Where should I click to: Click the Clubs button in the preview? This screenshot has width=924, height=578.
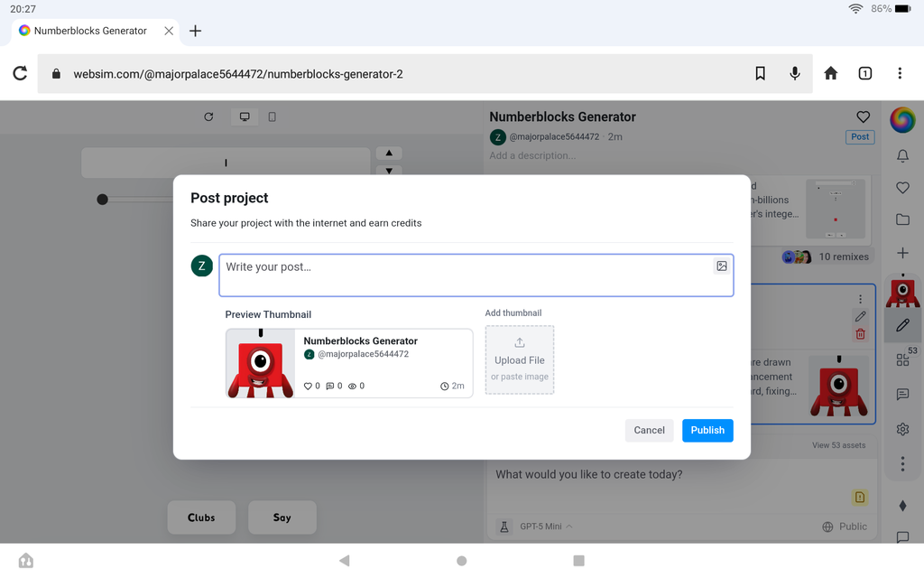pos(201,517)
